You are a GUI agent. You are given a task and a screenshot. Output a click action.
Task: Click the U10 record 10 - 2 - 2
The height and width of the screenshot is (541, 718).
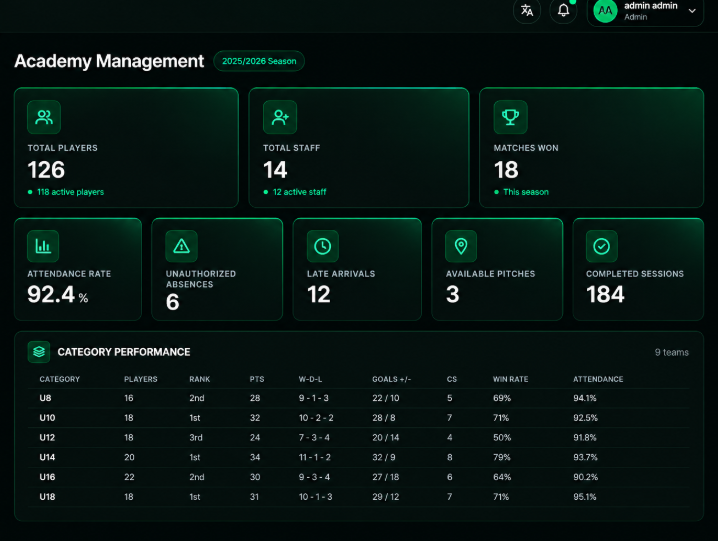(x=316, y=418)
